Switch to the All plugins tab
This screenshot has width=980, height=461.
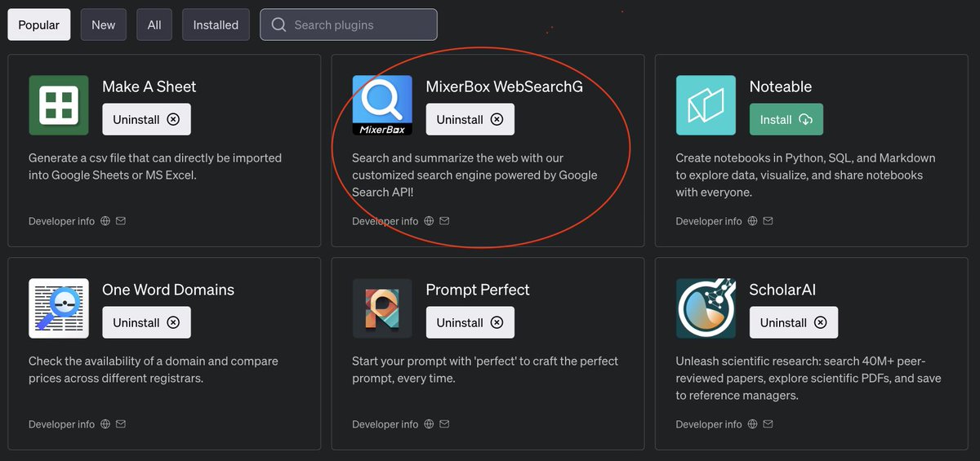pos(154,24)
